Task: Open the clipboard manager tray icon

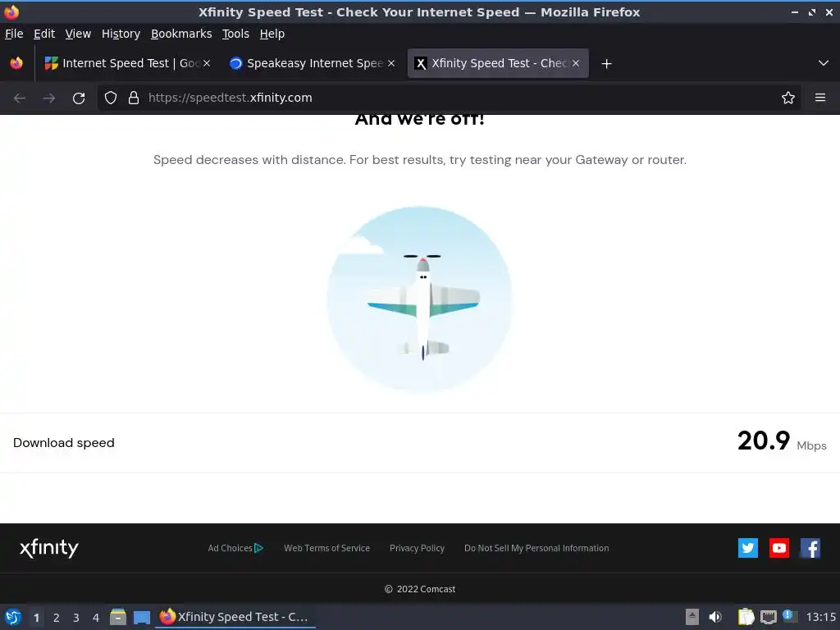Action: pyautogui.click(x=746, y=617)
